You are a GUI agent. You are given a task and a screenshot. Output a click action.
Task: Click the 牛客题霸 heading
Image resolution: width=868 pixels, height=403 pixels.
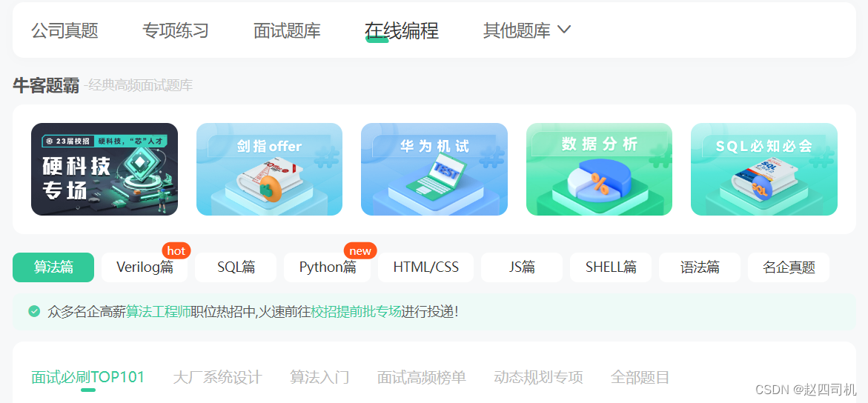click(x=46, y=86)
